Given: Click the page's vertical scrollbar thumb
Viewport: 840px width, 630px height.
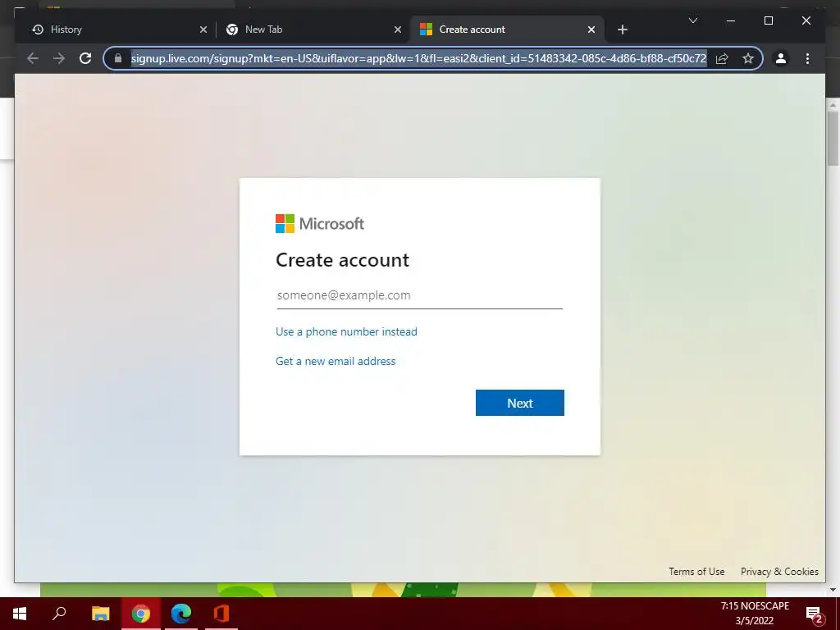Looking at the screenshot, I should click(833, 138).
